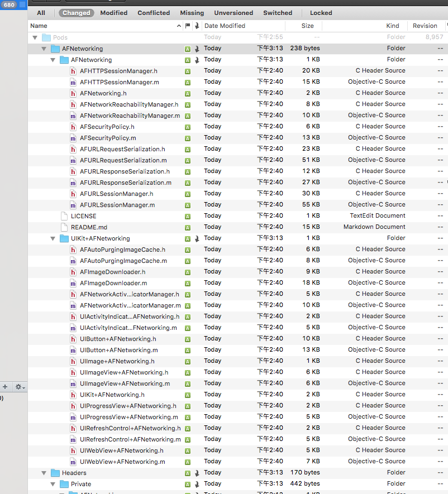Collapse the UIKit+AFNetworking folder
This screenshot has width=448, height=494.
53,239
